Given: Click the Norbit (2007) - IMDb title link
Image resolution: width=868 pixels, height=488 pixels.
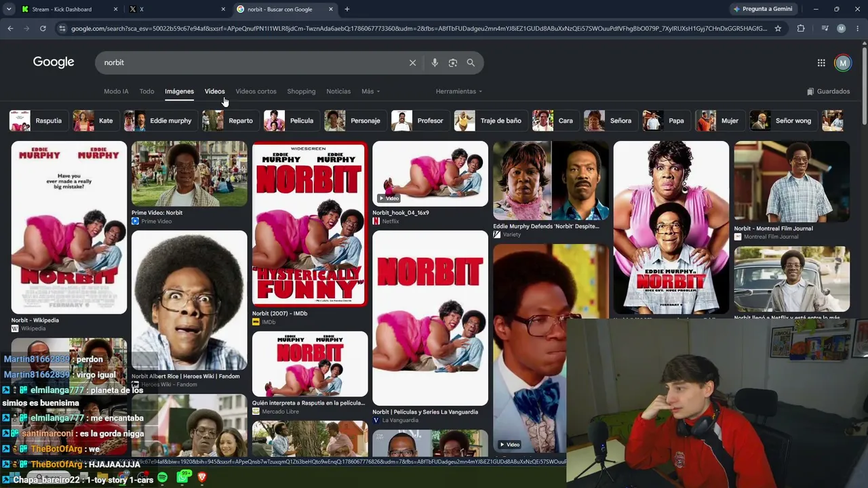Looking at the screenshot, I should (279, 314).
